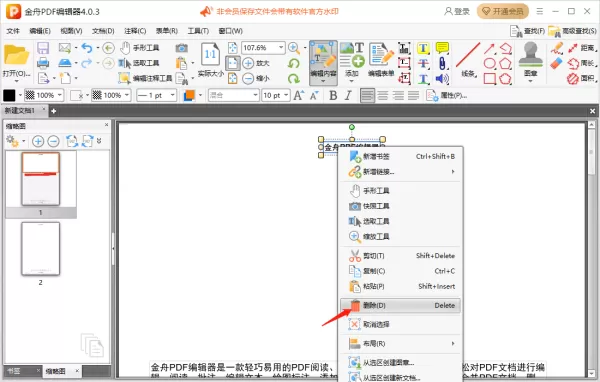Select the page 1 thumbnail
The width and height of the screenshot is (600, 382).
coord(41,179)
